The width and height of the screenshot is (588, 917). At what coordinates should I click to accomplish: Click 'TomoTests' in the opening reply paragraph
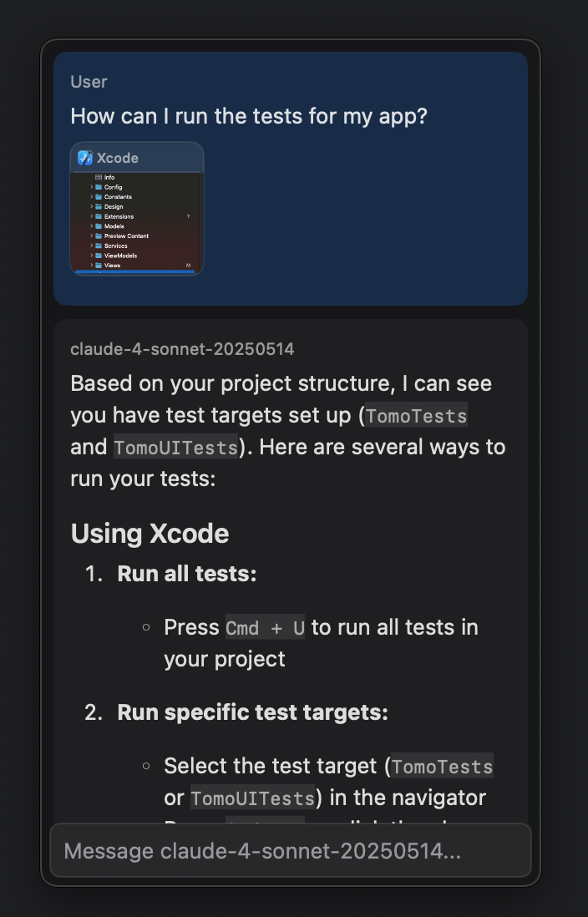(x=417, y=416)
